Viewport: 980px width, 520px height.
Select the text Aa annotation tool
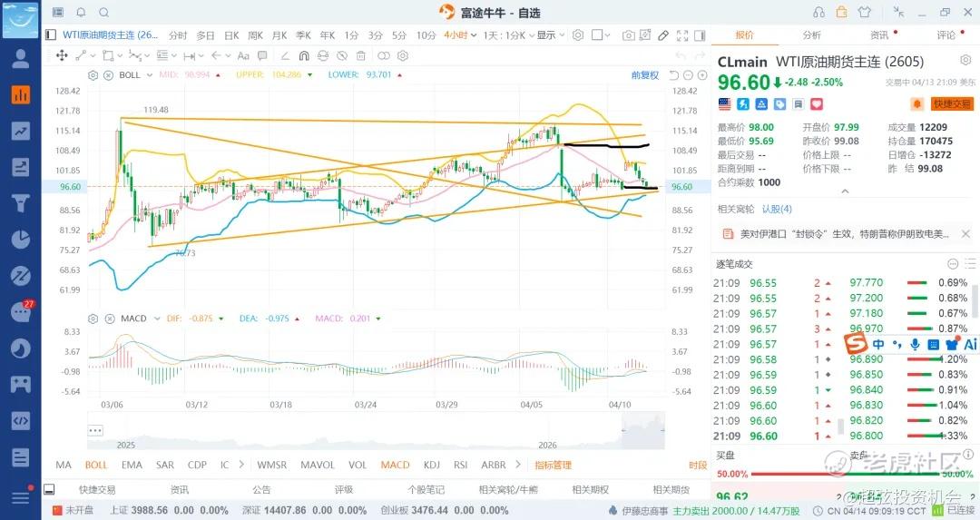pyautogui.click(x=244, y=55)
